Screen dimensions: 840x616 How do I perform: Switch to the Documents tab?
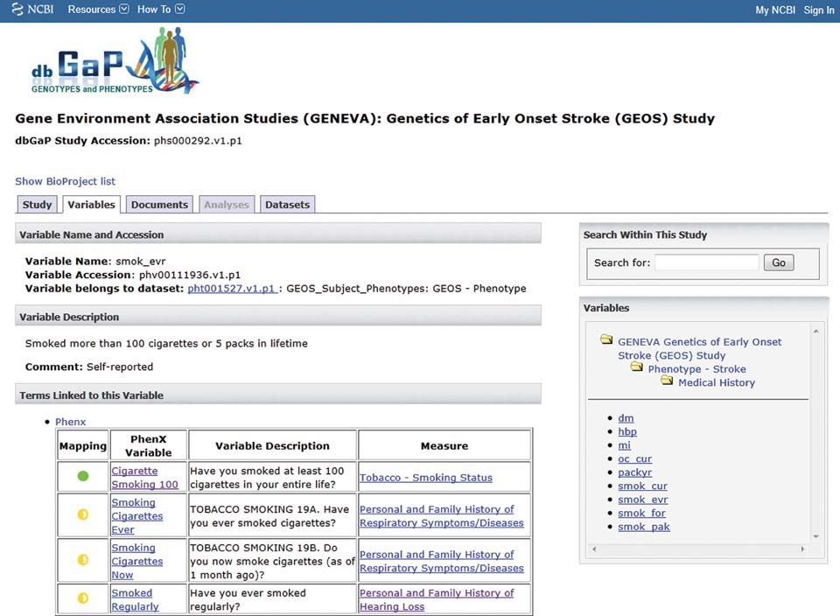click(x=159, y=205)
